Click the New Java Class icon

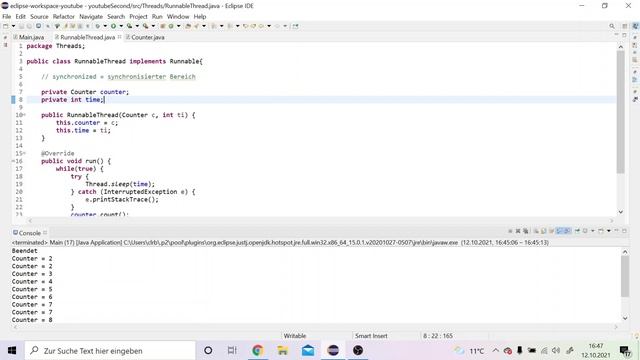(x=171, y=26)
